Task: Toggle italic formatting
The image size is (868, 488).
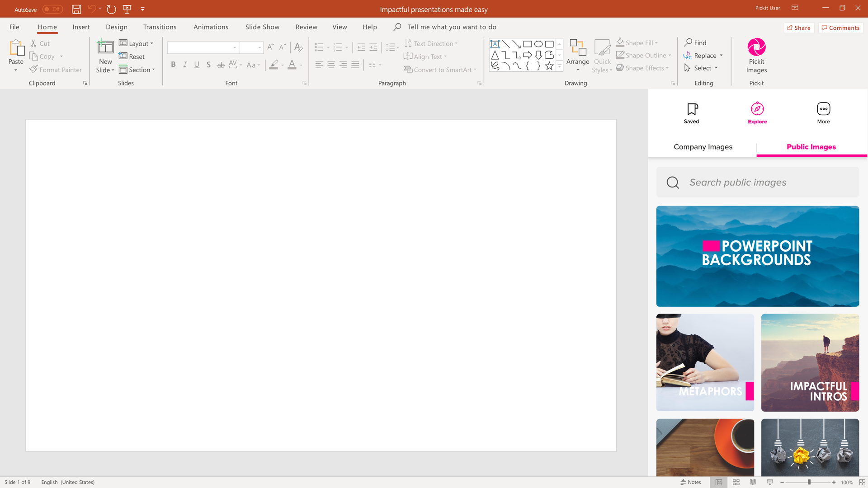Action: coord(185,65)
